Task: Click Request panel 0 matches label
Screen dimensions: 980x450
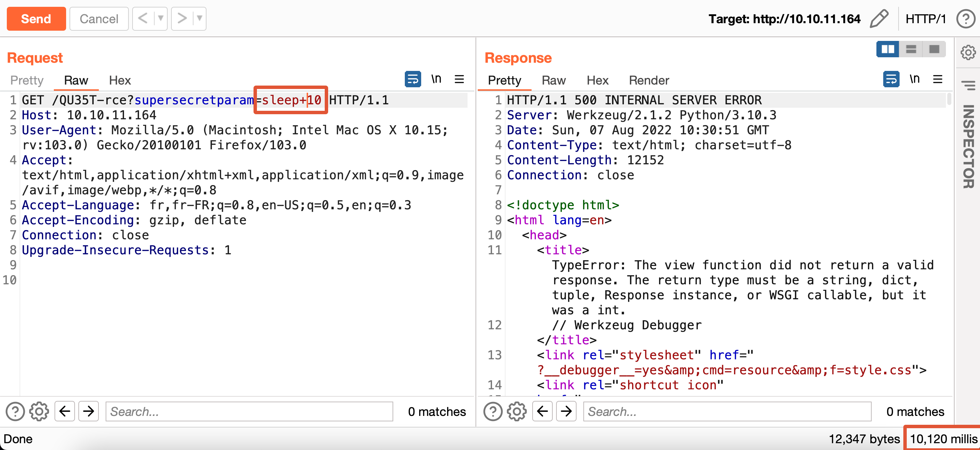Action: point(437,411)
